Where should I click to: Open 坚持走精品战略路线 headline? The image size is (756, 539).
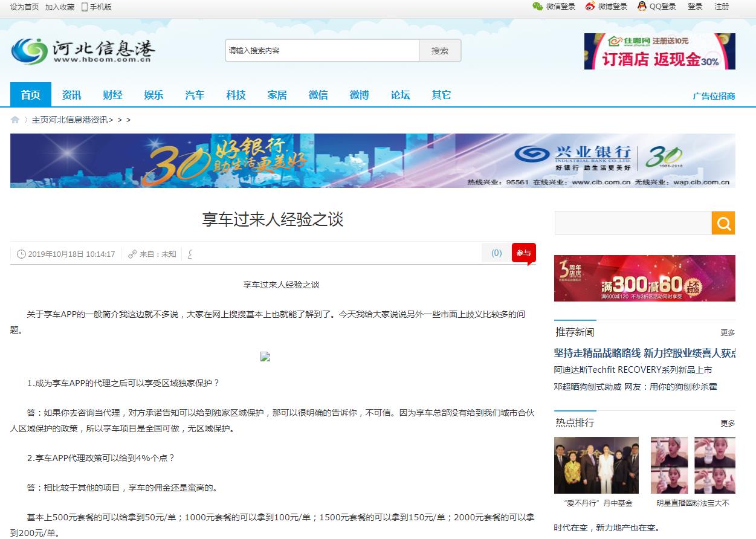pyautogui.click(x=645, y=353)
